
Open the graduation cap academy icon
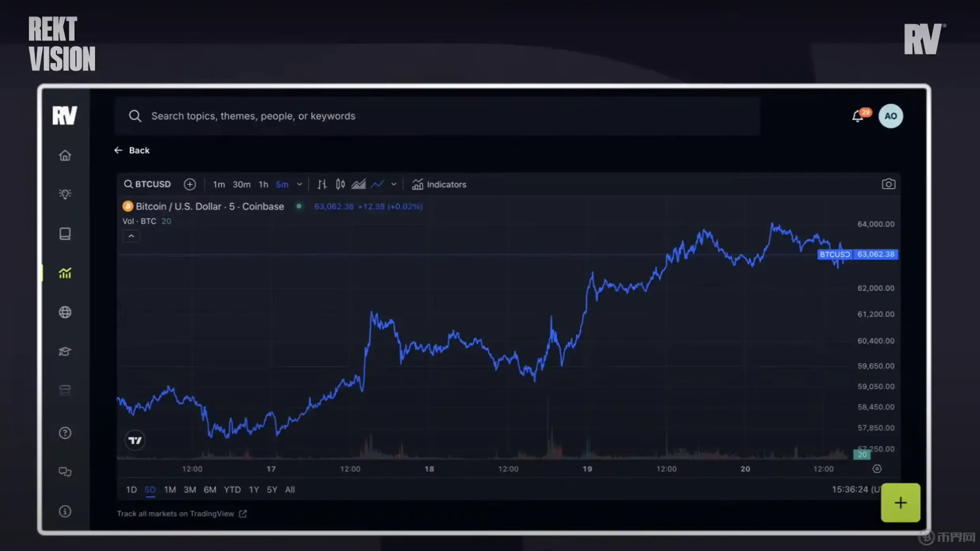pos(65,351)
